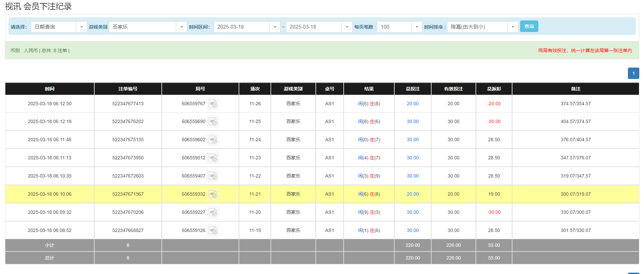Image resolution: width=644 pixels, height=274 pixels.
Task: Open video replay icon for round 606559227
Action: pyautogui.click(x=213, y=212)
